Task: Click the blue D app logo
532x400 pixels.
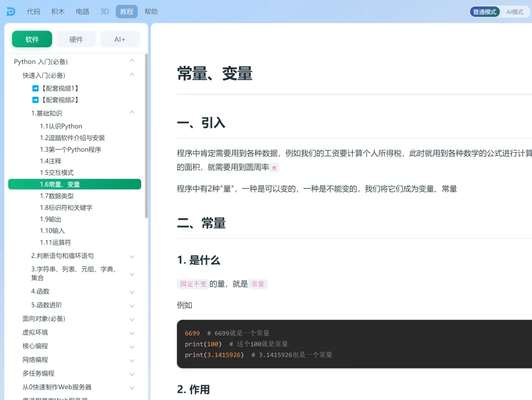Action: tap(11, 11)
